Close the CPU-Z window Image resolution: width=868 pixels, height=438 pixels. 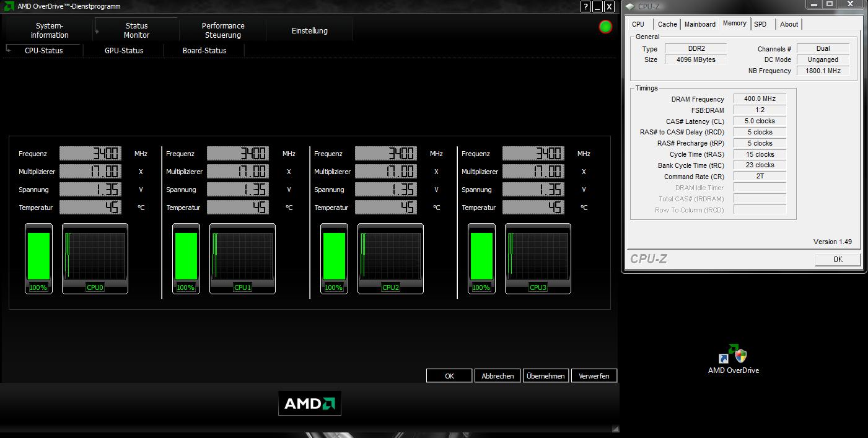pos(849,4)
